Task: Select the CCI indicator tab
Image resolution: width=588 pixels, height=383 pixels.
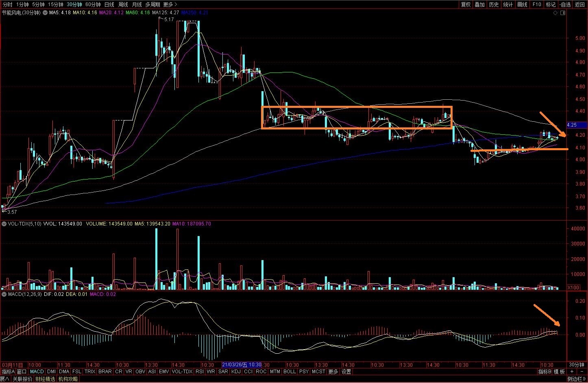Action: click(248, 372)
